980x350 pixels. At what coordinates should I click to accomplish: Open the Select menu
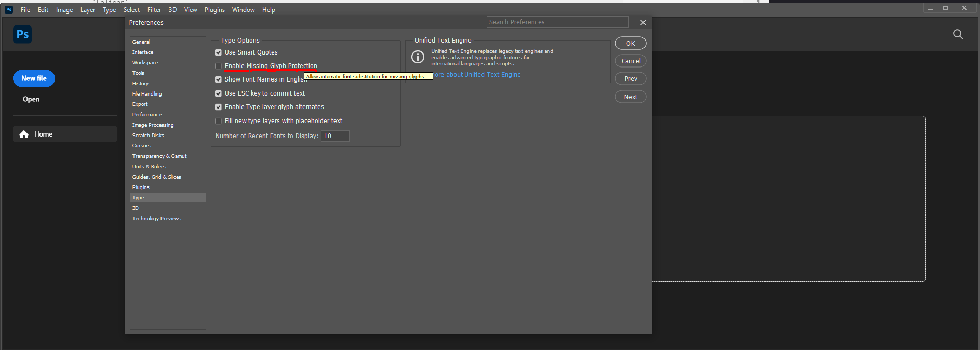(131, 10)
